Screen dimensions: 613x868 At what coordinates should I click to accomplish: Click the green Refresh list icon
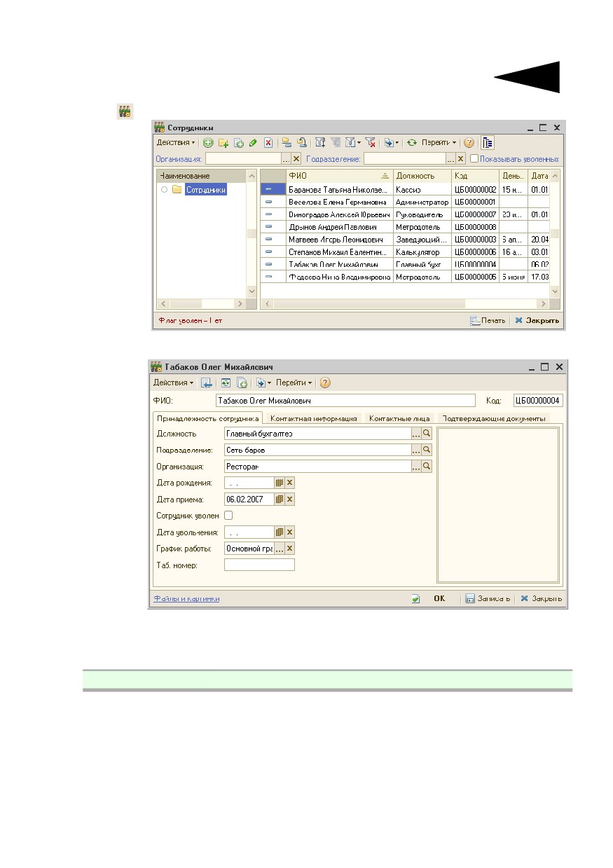pos(412,142)
